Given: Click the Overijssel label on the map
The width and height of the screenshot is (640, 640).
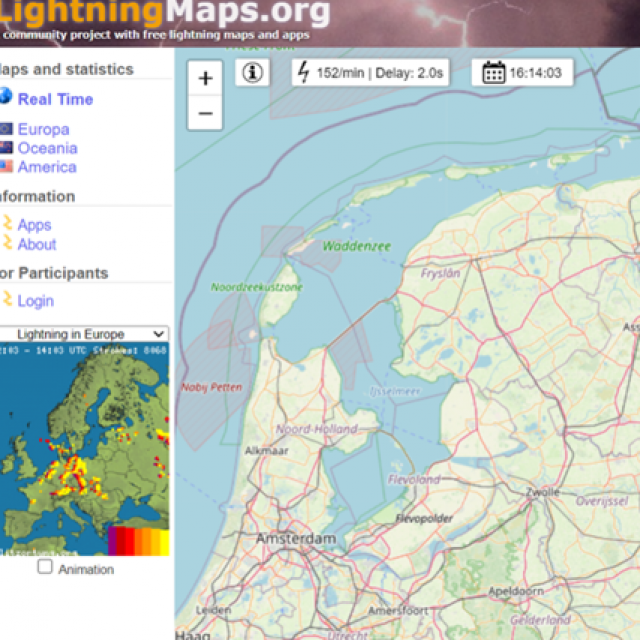Looking at the screenshot, I should pos(602,501).
